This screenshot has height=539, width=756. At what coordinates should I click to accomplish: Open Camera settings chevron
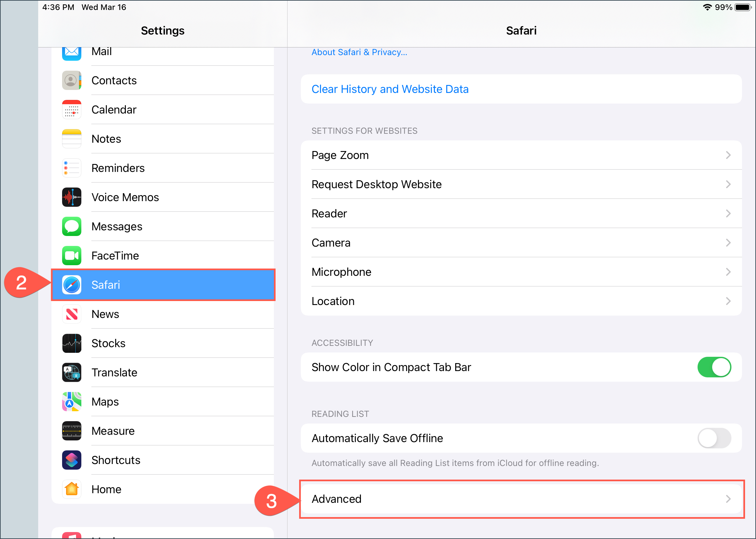click(728, 243)
